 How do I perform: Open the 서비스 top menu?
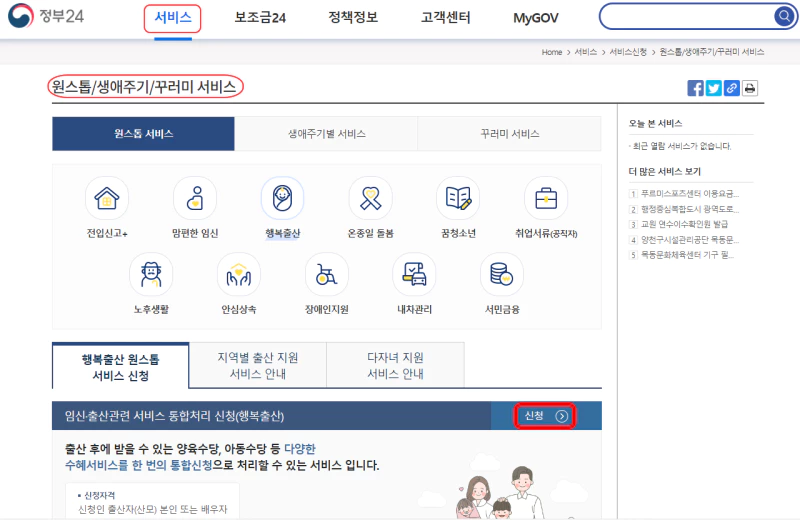pos(173,18)
